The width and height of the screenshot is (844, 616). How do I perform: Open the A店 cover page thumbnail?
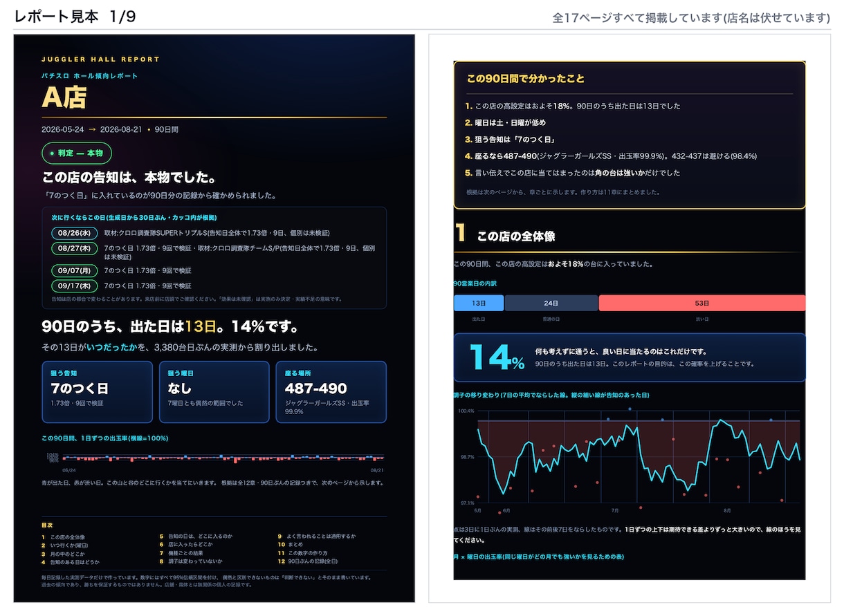(214, 318)
